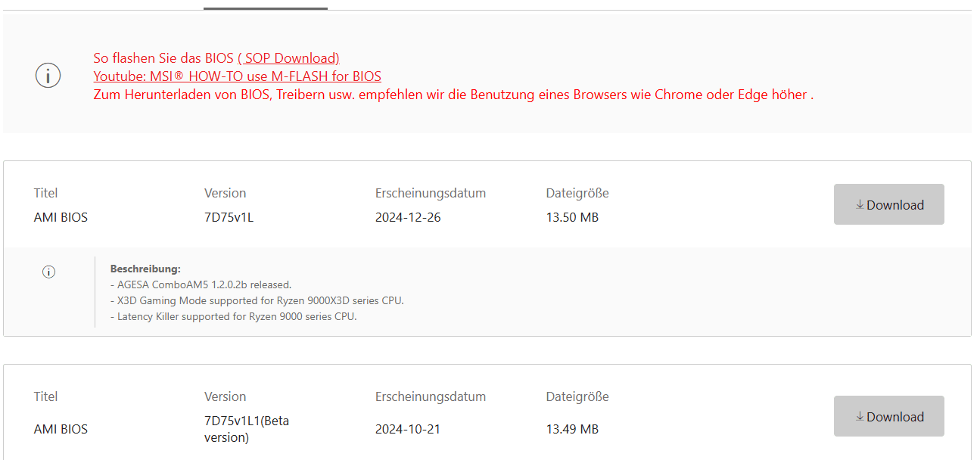The height and width of the screenshot is (460, 980).
Task: Click the 13.50 MB file size
Action: click(572, 217)
